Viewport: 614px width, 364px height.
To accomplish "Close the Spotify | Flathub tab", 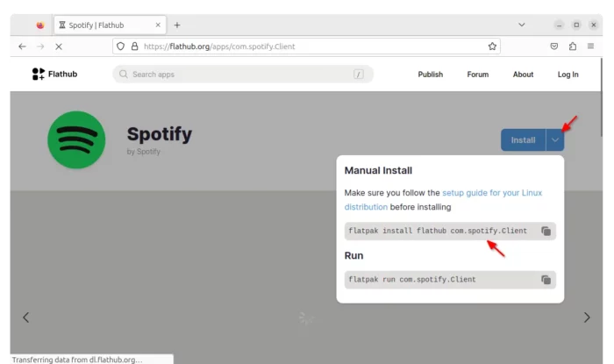I will [x=158, y=25].
